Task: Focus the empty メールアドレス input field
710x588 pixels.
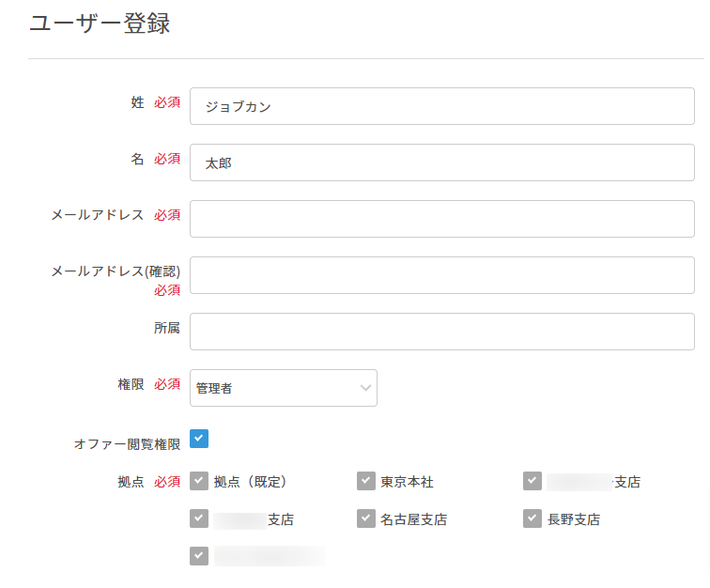Action: pyautogui.click(x=441, y=219)
